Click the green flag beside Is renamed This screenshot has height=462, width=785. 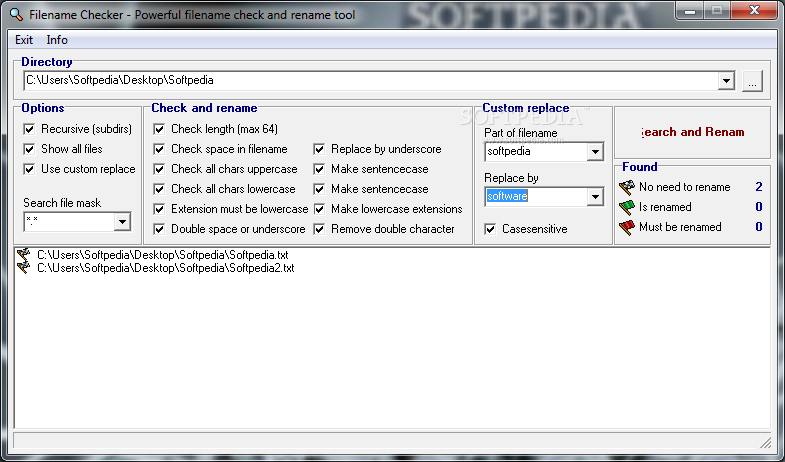click(627, 207)
